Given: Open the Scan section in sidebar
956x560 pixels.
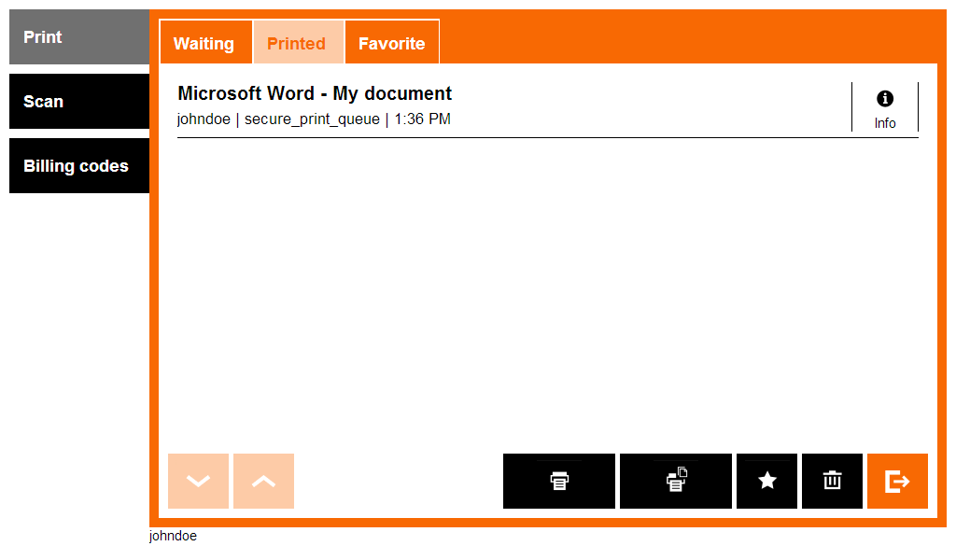Looking at the screenshot, I should [x=79, y=102].
